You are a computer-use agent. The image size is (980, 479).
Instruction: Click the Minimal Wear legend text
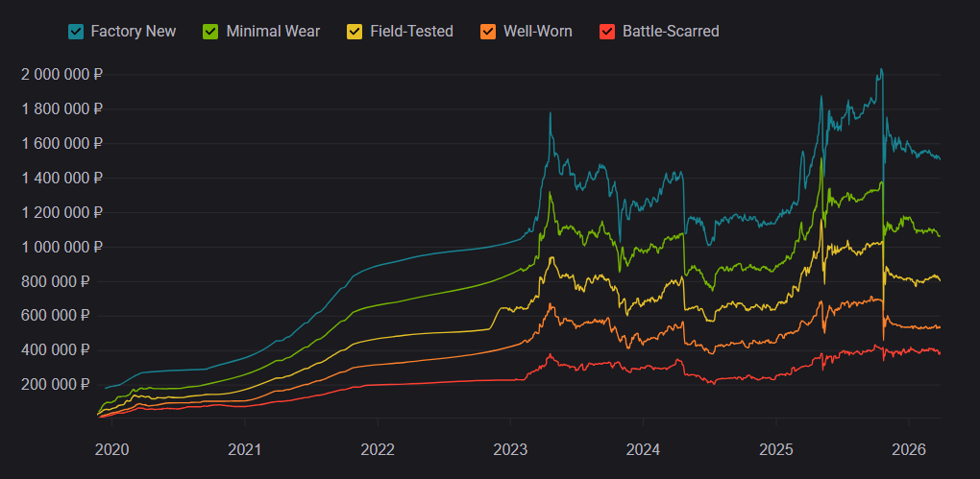tap(273, 32)
